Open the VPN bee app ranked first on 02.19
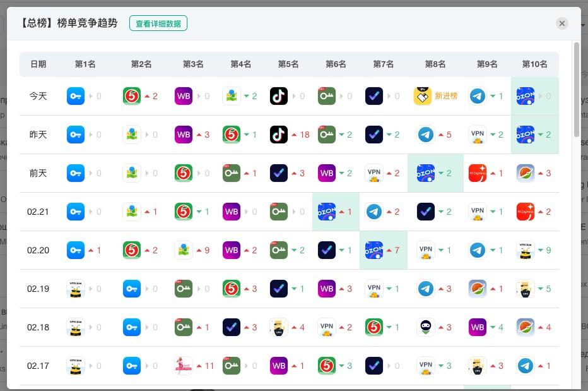Image resolution: width=588 pixels, height=391 pixels. coord(75,289)
